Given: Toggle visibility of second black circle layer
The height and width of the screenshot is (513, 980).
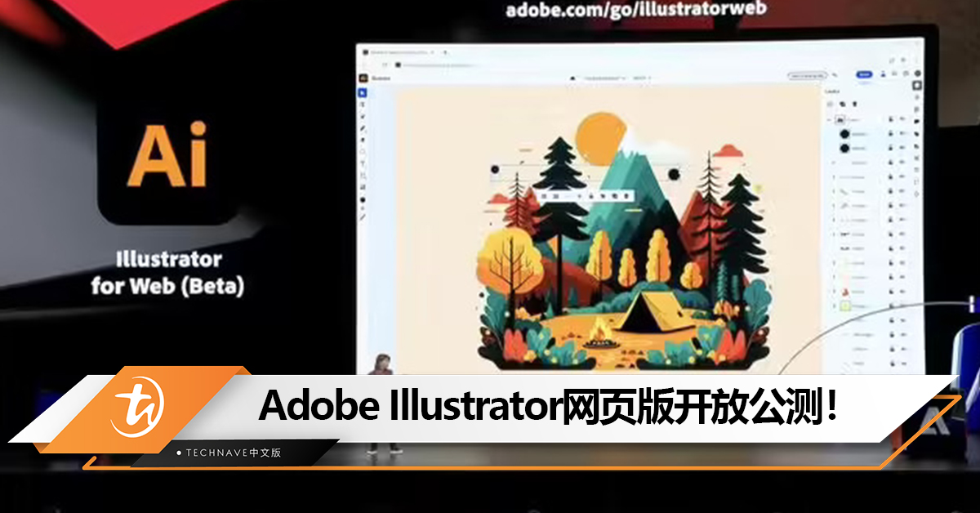Looking at the screenshot, I should [902, 147].
